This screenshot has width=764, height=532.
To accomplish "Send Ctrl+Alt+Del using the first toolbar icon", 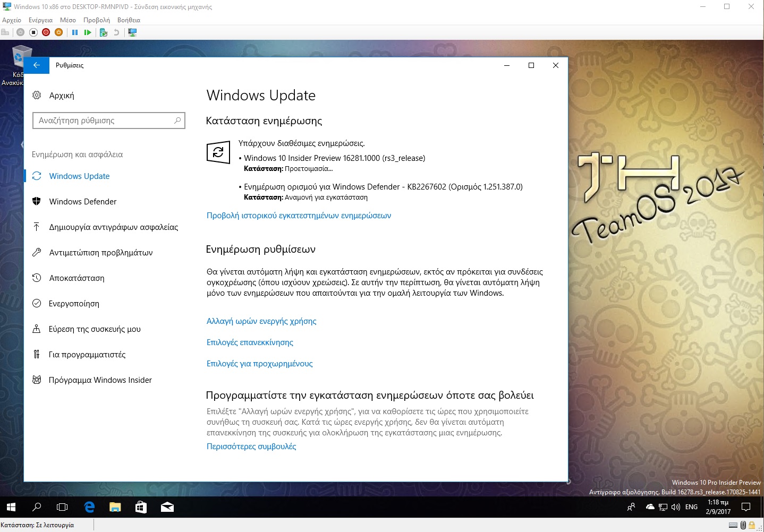I will [x=5, y=32].
